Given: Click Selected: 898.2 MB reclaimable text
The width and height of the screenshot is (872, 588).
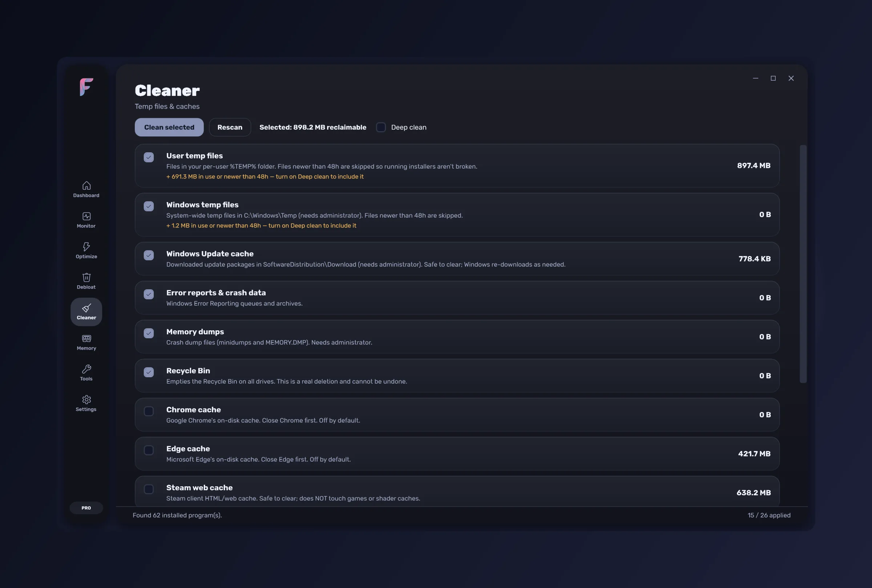Looking at the screenshot, I should coord(313,128).
